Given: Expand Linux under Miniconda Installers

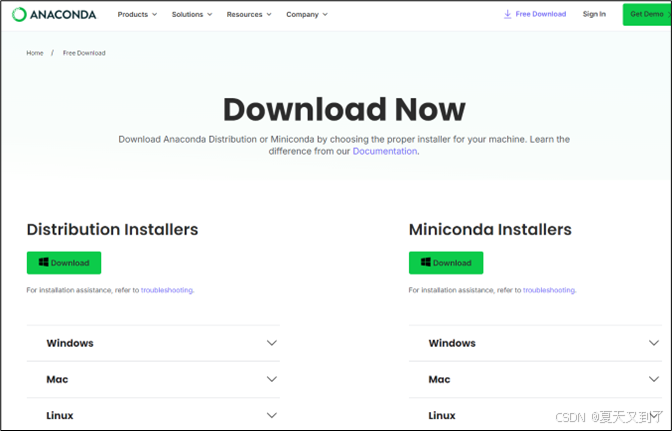Looking at the screenshot, I should 535,415.
